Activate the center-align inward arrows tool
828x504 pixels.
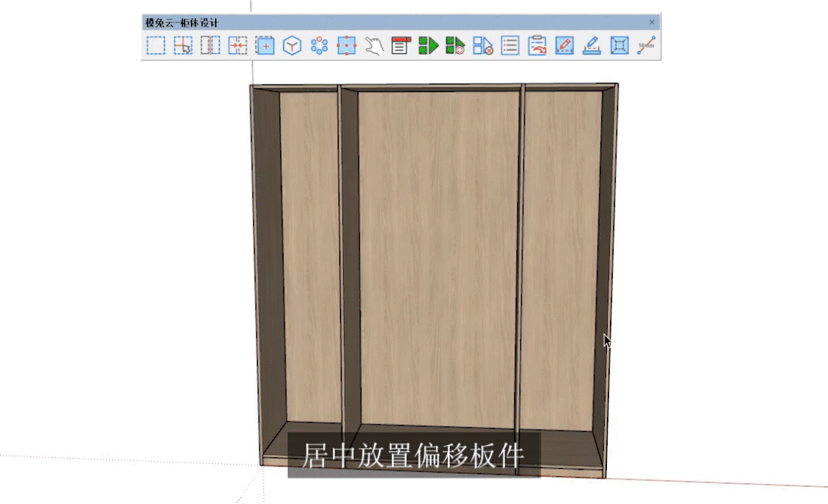click(x=238, y=46)
